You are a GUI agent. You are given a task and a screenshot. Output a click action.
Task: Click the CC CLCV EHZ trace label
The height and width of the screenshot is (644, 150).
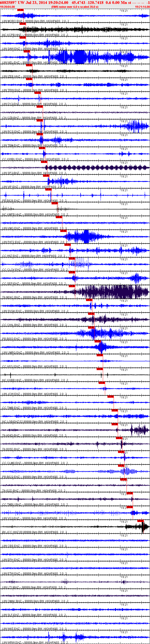click(35, 270)
